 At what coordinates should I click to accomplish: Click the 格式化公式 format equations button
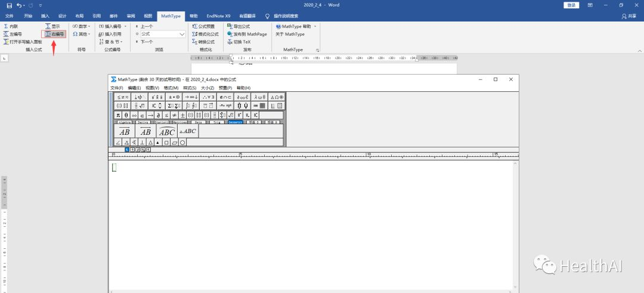tap(205, 34)
